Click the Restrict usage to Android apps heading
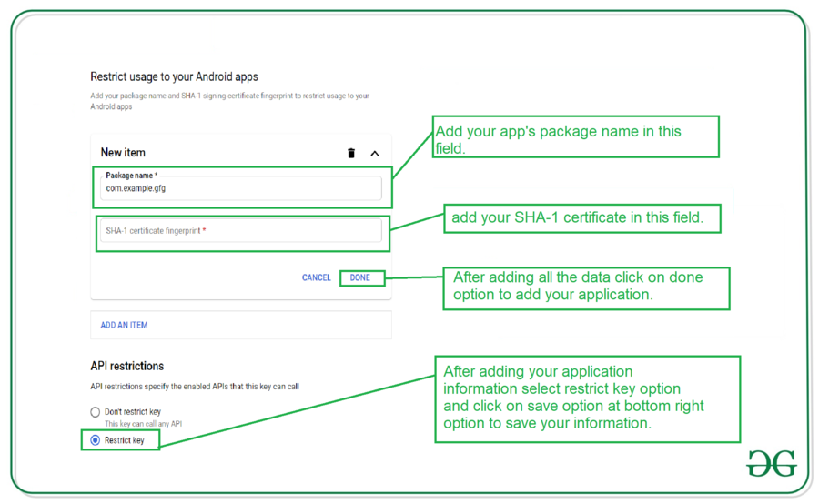The image size is (819, 504). coord(174,76)
